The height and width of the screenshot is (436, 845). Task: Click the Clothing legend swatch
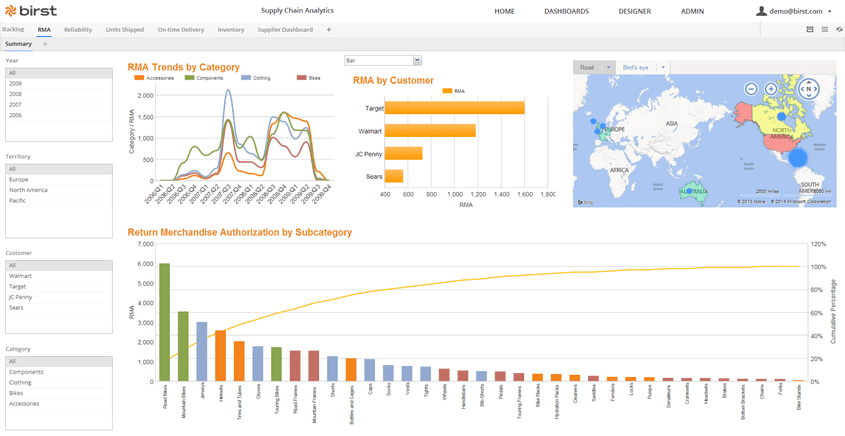point(246,78)
